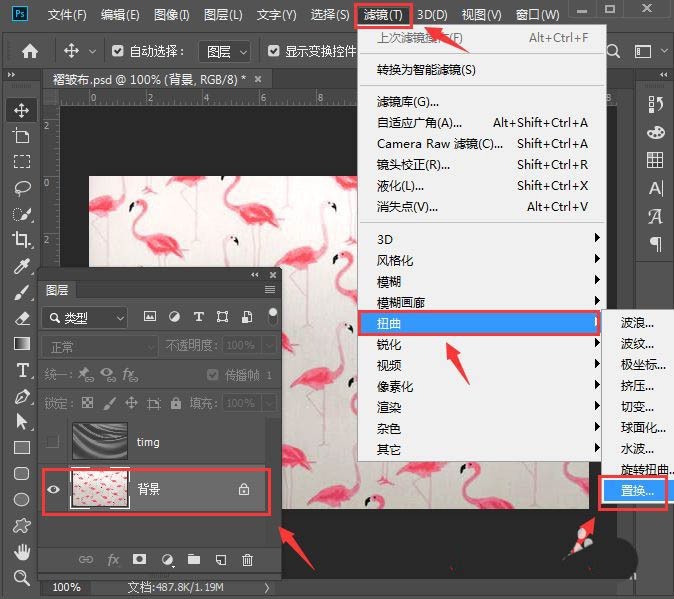Open the 图像(I) menu
The image size is (674, 599).
(172, 15)
